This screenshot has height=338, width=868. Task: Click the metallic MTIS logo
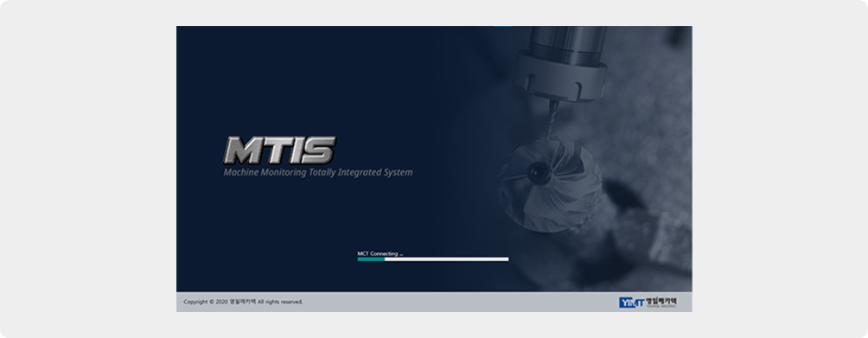point(279,150)
